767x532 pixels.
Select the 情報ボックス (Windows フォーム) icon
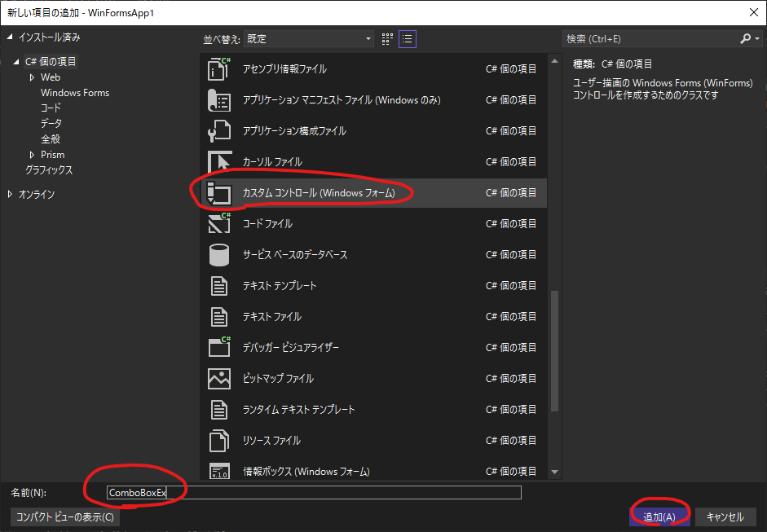click(219, 471)
